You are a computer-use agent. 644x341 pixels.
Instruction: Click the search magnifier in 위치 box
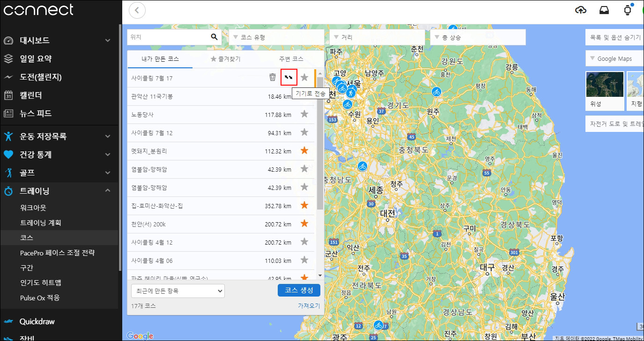coord(214,37)
